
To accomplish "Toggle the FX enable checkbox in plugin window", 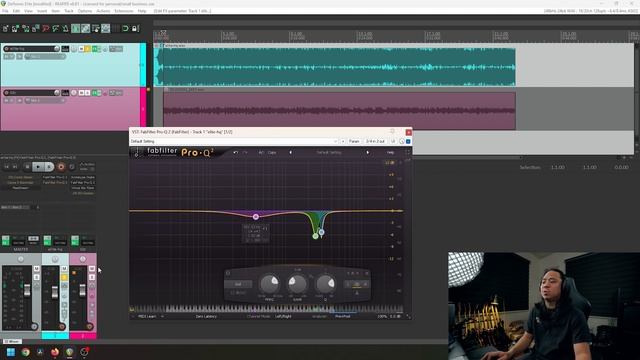I will coord(408,141).
